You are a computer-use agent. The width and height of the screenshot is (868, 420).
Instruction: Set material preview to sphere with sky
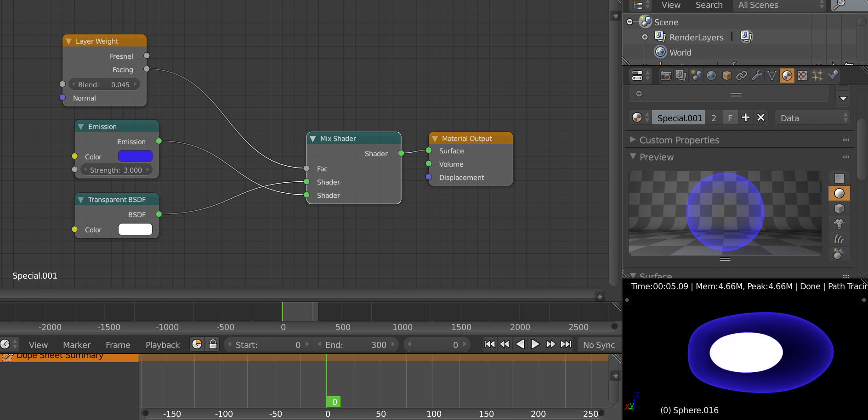pos(839,254)
